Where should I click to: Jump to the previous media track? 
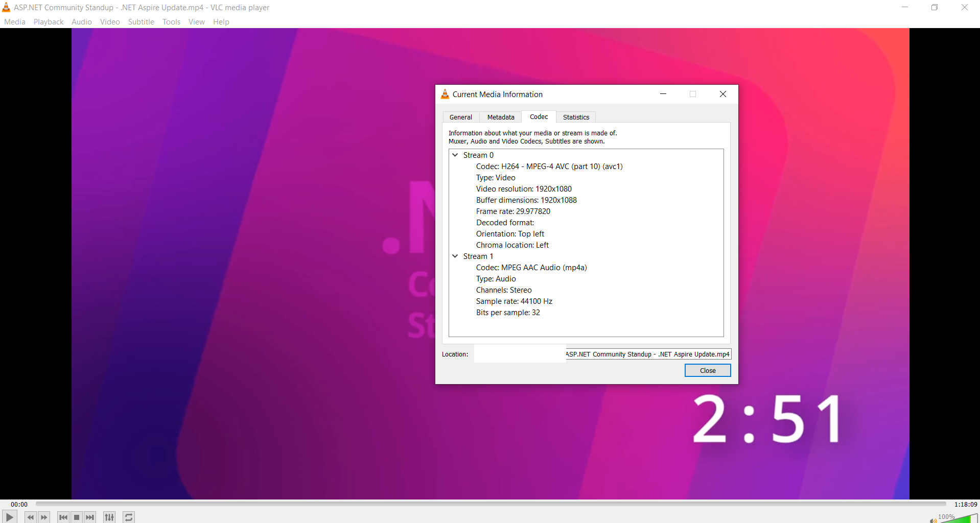(63, 517)
